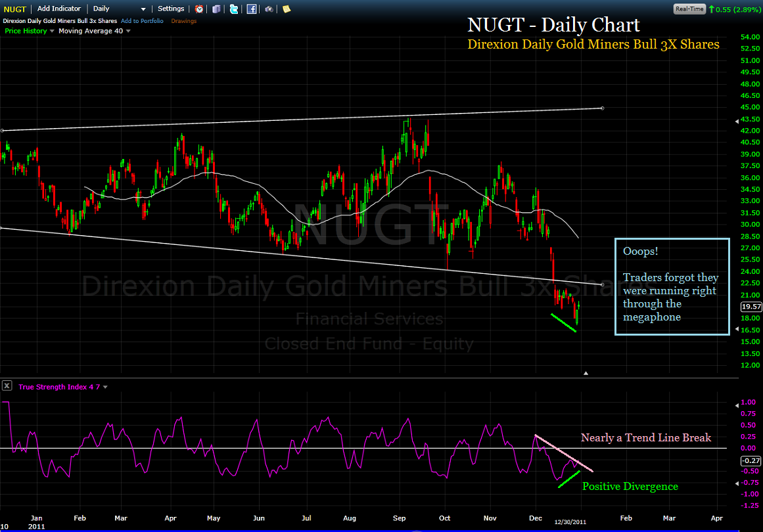Click the Add to Portfolio link
Screen dimensions: 763x532
pos(142,21)
